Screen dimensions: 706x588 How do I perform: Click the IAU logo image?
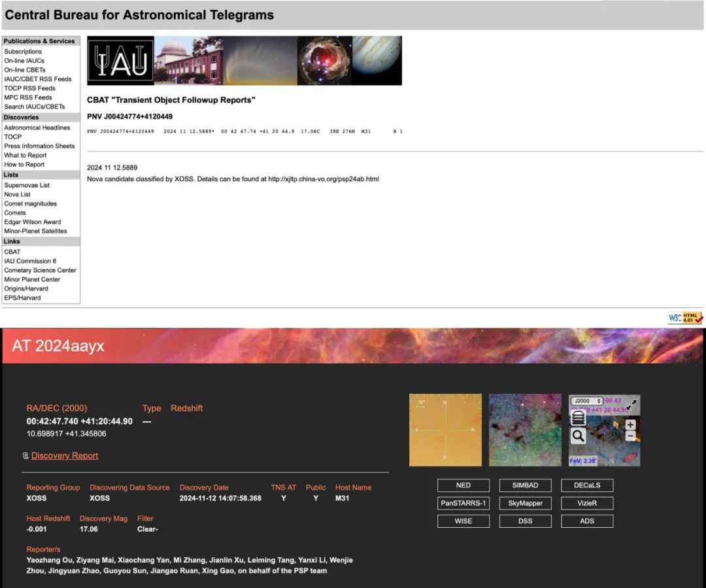[121, 61]
